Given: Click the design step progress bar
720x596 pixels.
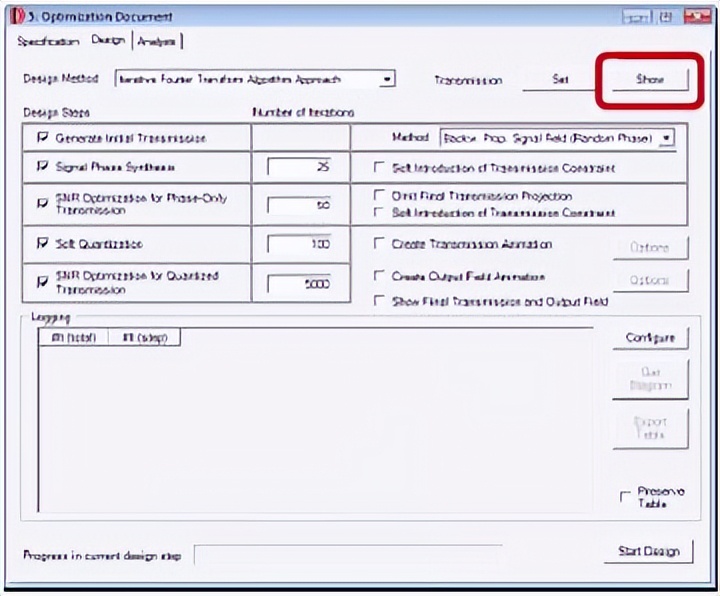Looking at the screenshot, I should click(x=348, y=555).
